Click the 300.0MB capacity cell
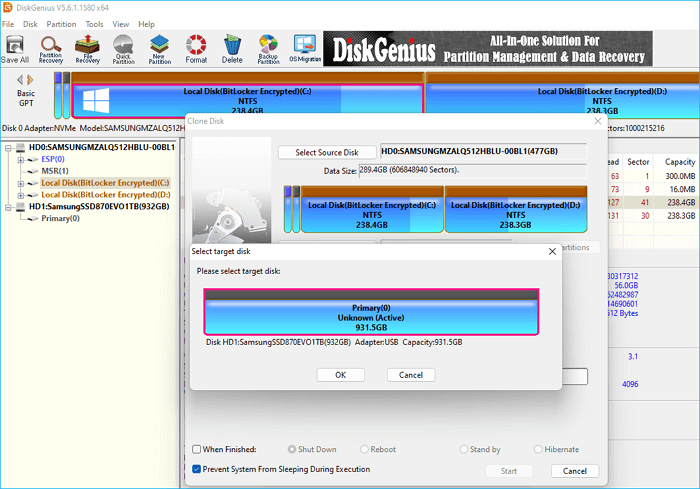Image resolution: width=700 pixels, height=489 pixels. click(680, 176)
